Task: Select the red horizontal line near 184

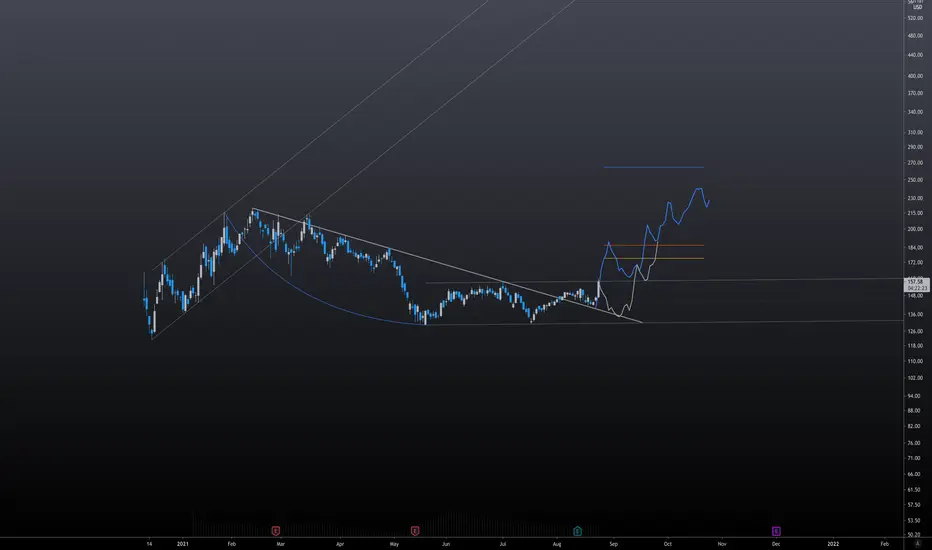Action: (654, 245)
